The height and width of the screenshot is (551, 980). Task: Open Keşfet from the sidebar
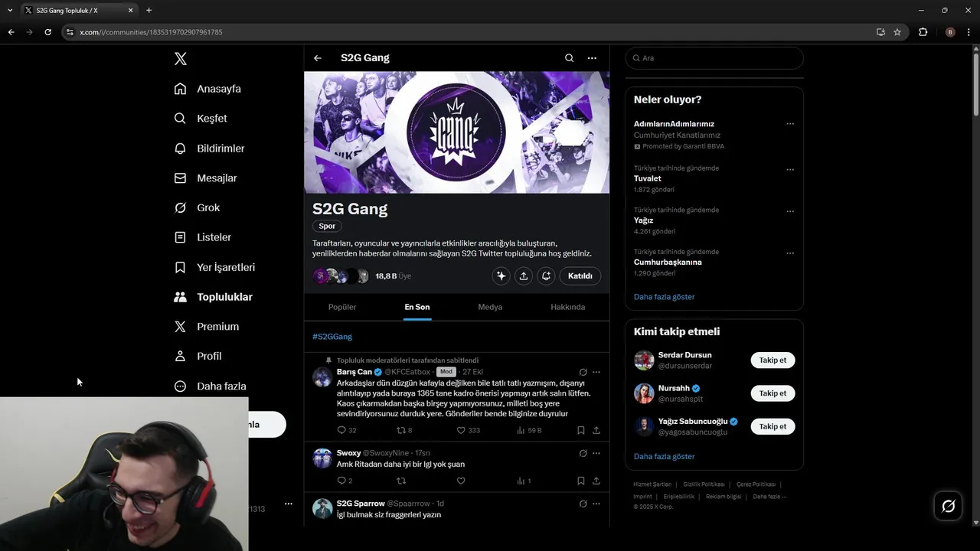tap(201, 119)
